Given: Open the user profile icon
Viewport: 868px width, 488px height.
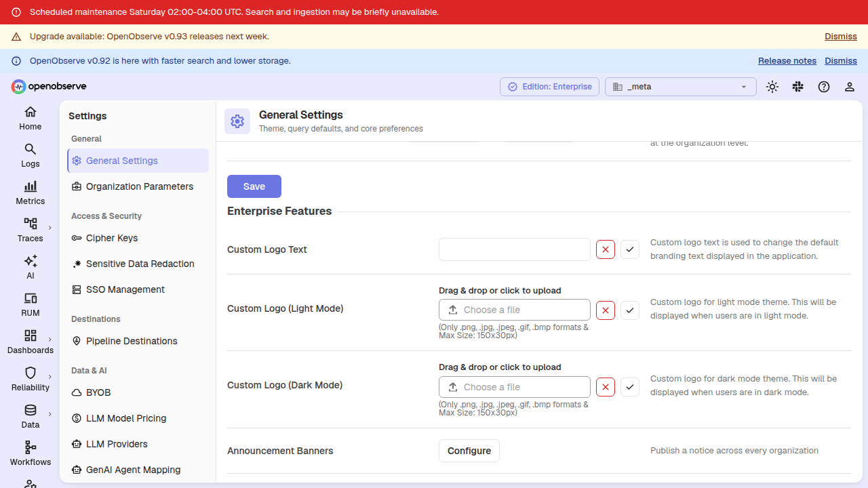Looking at the screenshot, I should (x=850, y=87).
